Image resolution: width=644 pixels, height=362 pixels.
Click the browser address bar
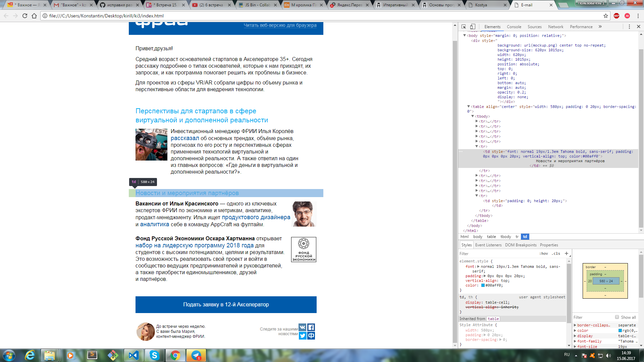(x=322, y=16)
